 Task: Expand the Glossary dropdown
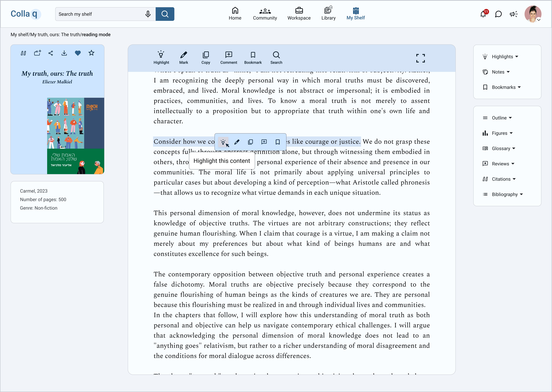[x=499, y=148]
